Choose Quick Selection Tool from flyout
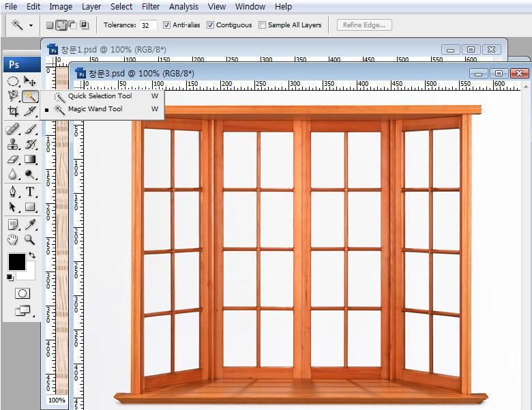The width and height of the screenshot is (532, 410). 100,96
